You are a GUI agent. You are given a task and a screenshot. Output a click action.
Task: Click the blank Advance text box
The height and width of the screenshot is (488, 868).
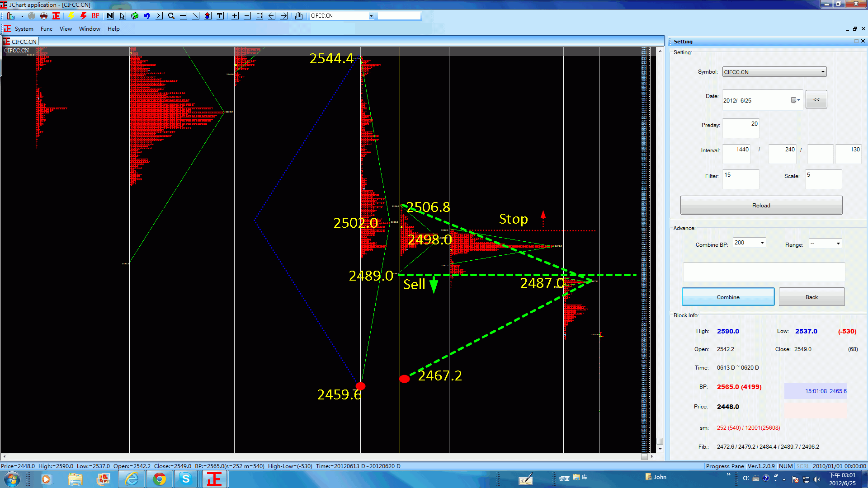764,272
